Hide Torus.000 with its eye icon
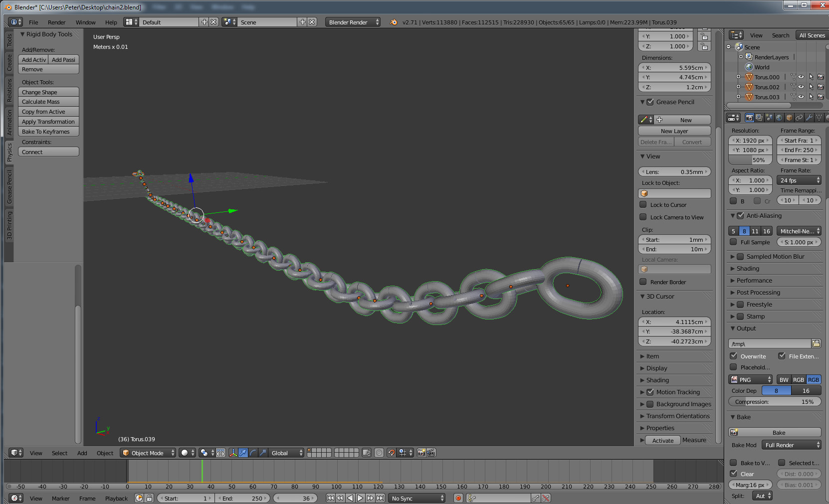Viewport: 829px width, 504px height. (801, 77)
